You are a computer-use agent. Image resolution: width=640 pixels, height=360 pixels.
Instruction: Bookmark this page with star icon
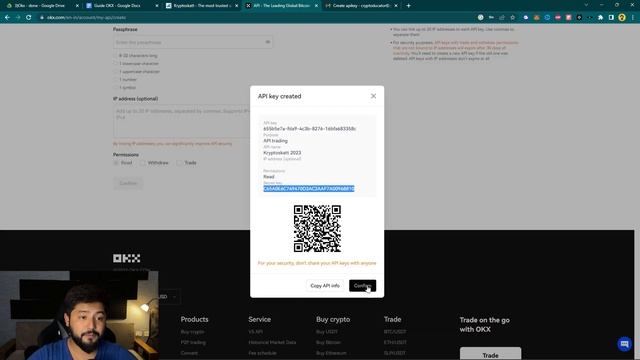click(513, 18)
